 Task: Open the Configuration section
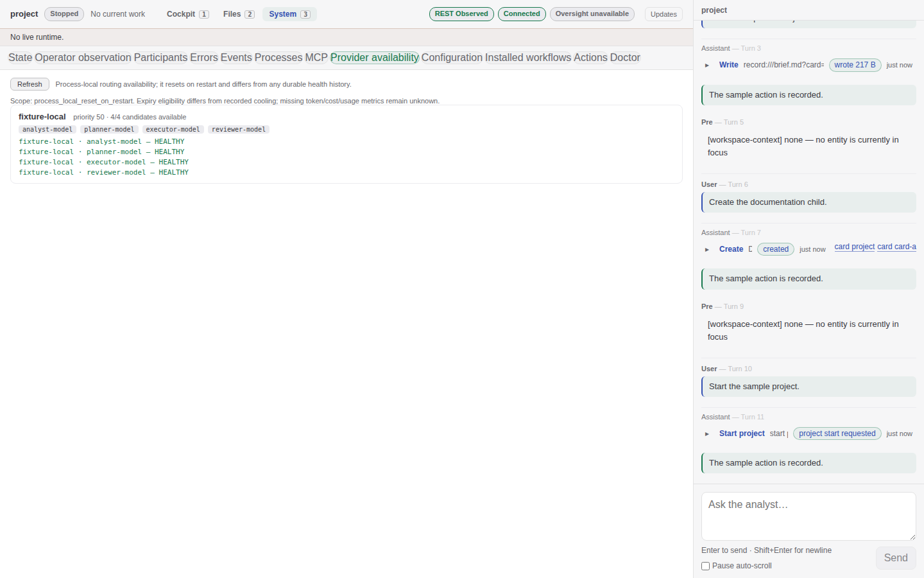click(452, 58)
